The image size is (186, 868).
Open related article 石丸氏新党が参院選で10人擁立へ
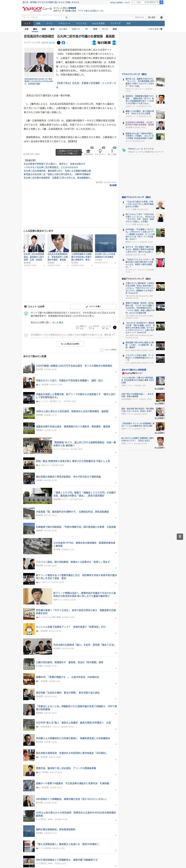(x=54, y=164)
